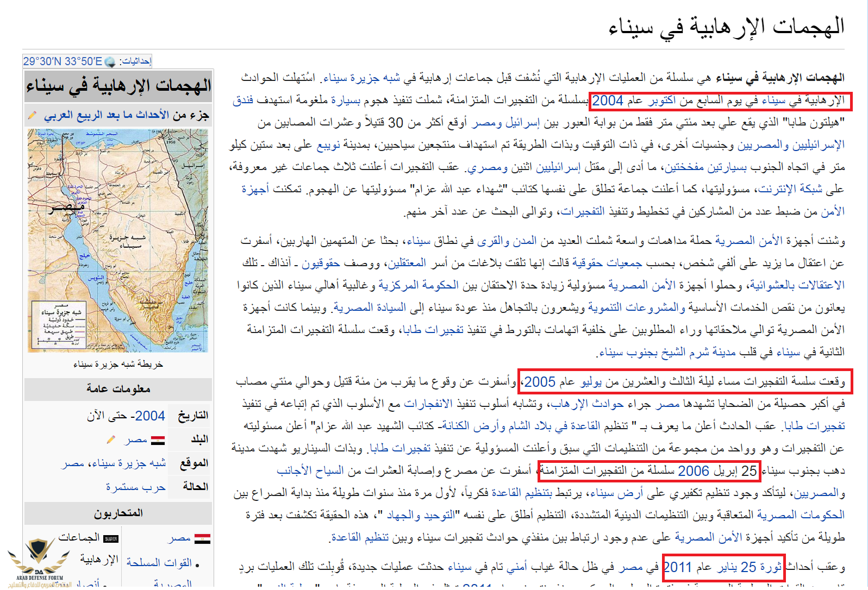Follow the حرب مستمرة status link
Viewport: 868px width, 590px height.
click(135, 487)
